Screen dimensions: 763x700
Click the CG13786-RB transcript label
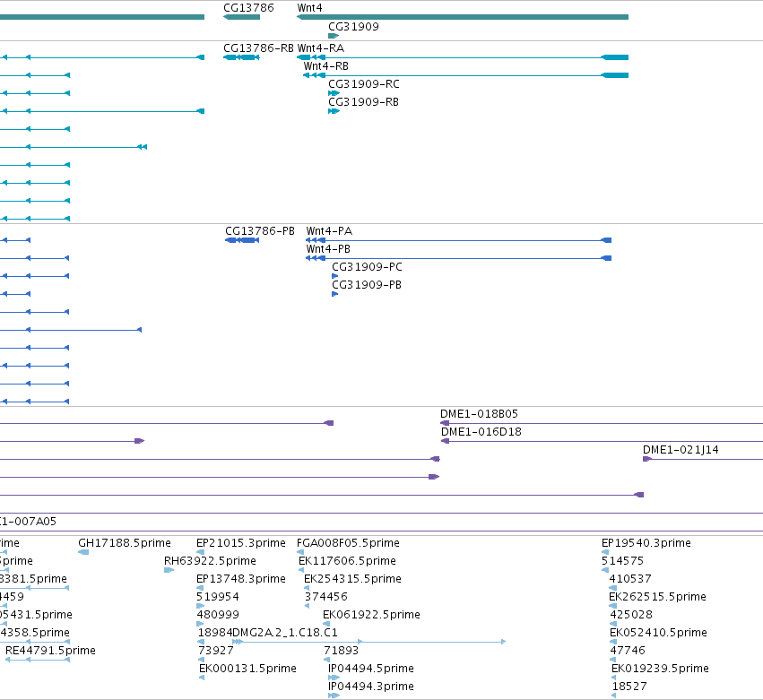pos(258,48)
